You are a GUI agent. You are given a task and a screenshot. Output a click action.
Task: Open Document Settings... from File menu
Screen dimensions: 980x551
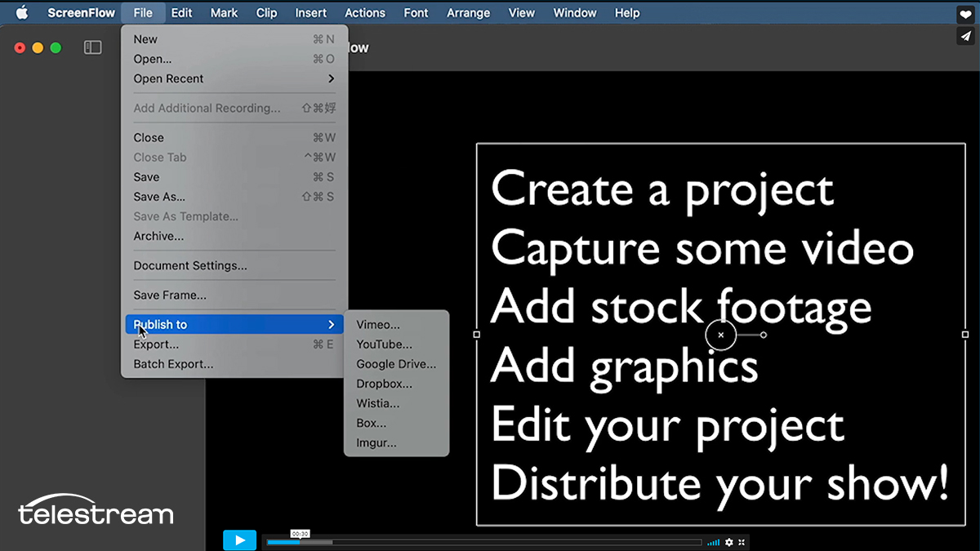[x=234, y=265]
